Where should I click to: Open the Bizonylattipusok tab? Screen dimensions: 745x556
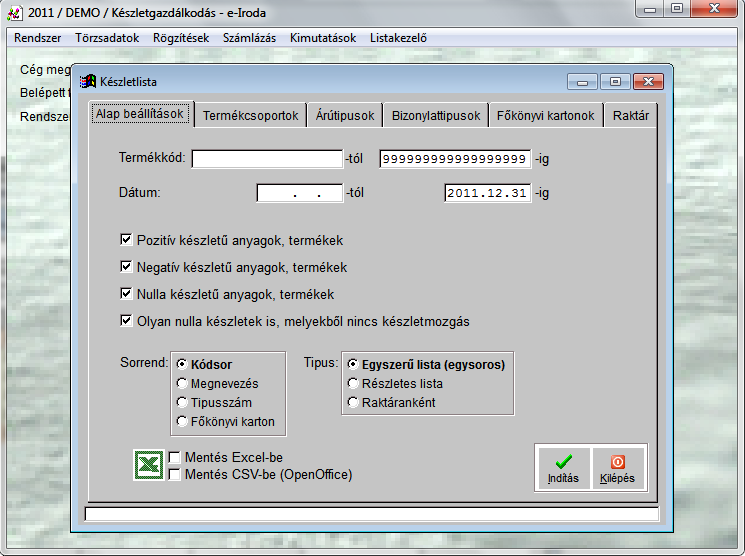(x=435, y=115)
